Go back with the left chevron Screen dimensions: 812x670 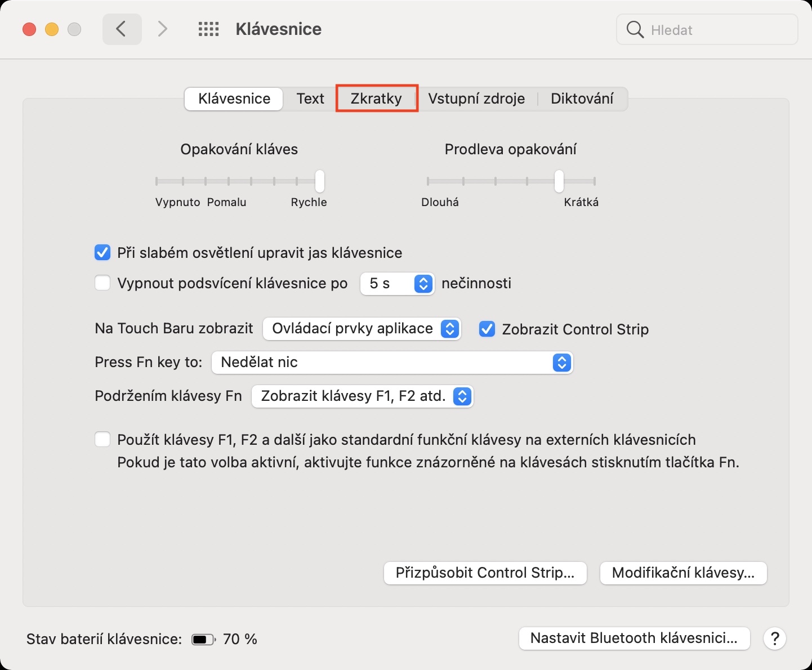(122, 29)
